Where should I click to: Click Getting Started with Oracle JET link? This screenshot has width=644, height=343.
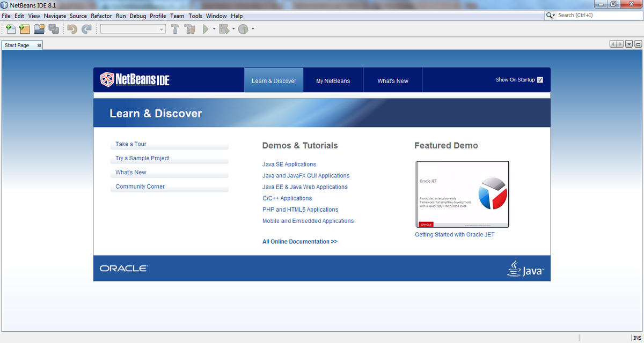point(455,235)
